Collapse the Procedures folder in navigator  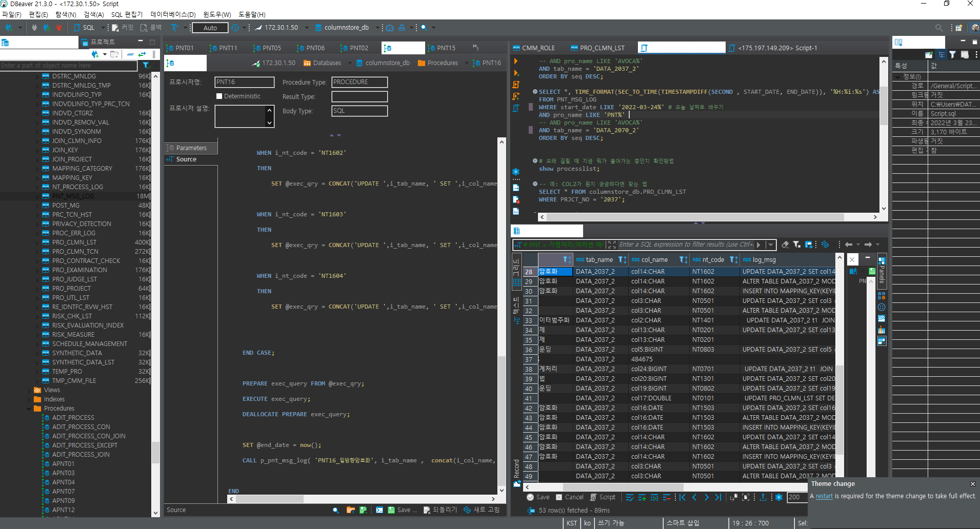(x=29, y=409)
